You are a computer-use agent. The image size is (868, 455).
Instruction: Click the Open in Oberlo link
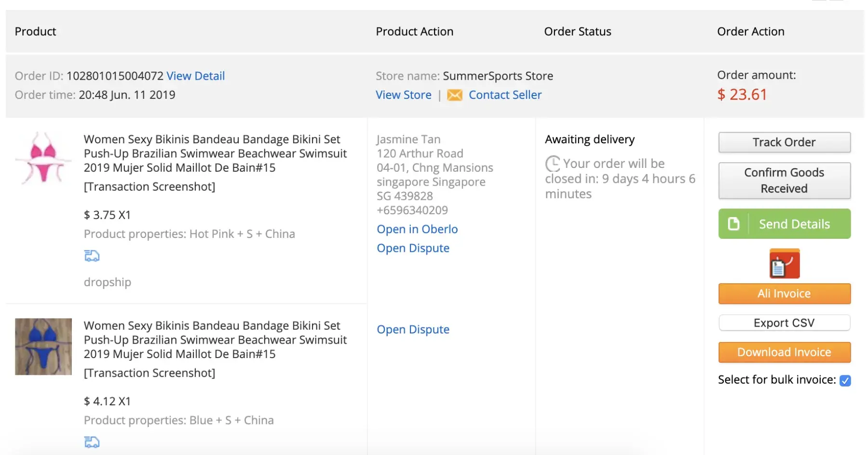[x=417, y=229]
